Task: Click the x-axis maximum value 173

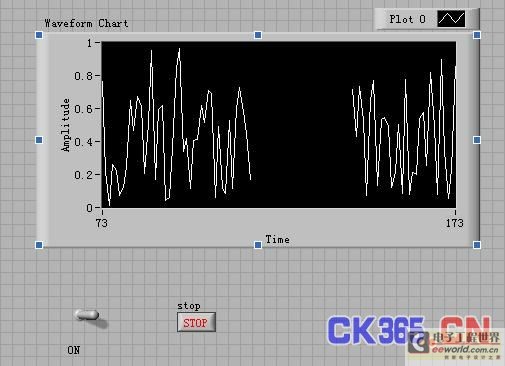Action: [x=455, y=223]
